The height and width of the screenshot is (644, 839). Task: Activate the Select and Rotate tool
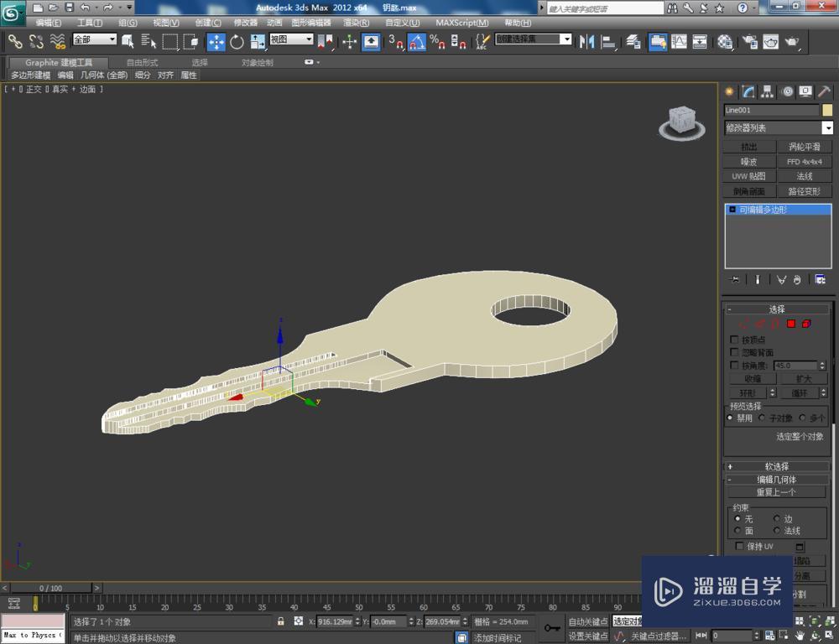point(237,42)
